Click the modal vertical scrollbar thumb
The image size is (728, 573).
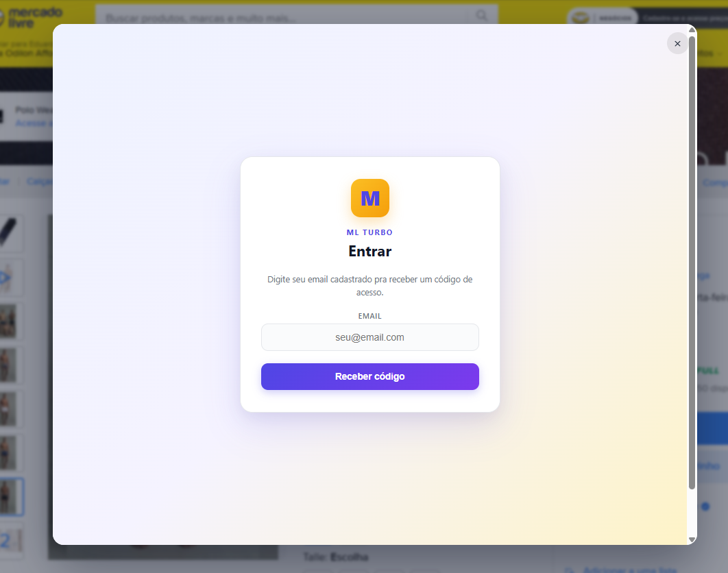tap(692, 263)
